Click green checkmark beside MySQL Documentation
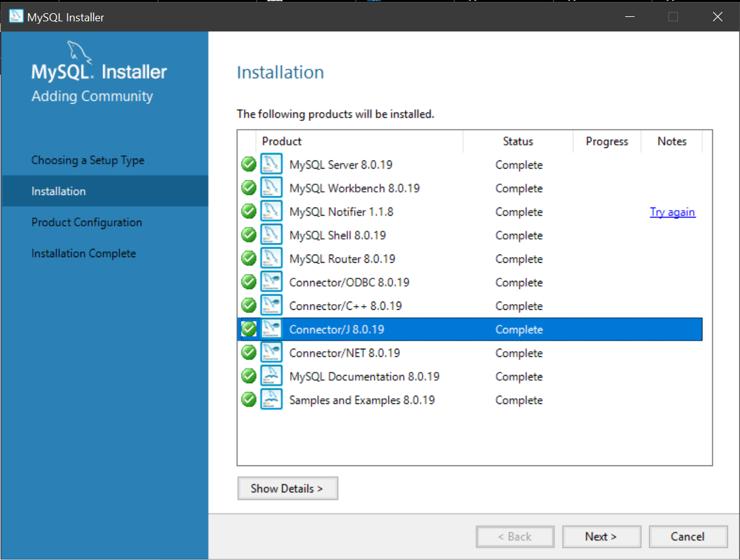 click(249, 376)
